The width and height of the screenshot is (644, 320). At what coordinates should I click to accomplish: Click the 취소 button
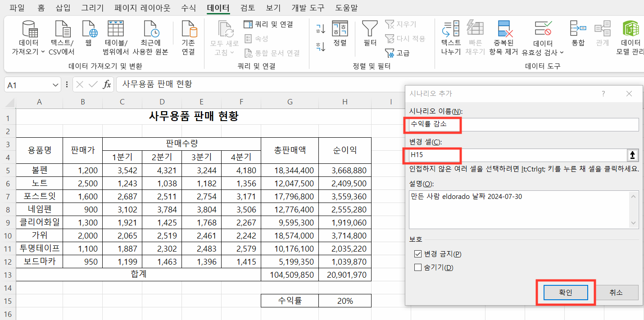616,292
